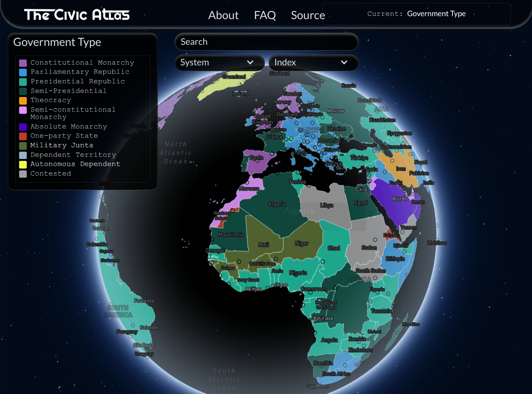Image resolution: width=532 pixels, height=394 pixels.
Task: Open the About page
Action: click(223, 15)
